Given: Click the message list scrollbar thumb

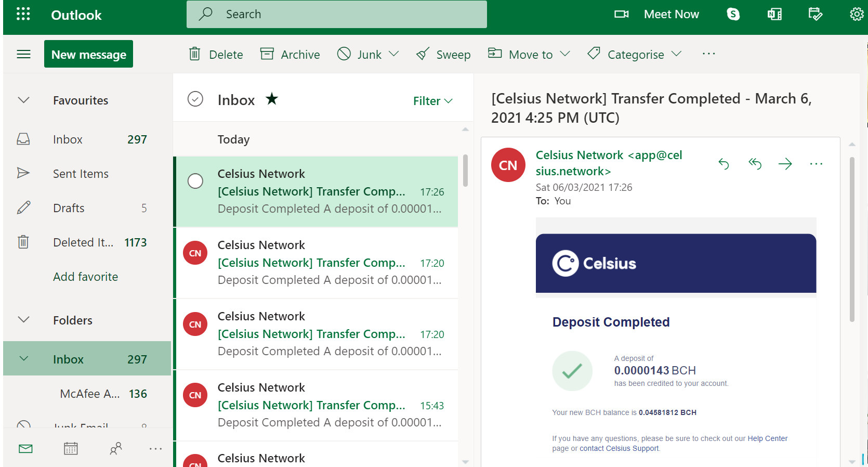Looking at the screenshot, I should pyautogui.click(x=465, y=170).
